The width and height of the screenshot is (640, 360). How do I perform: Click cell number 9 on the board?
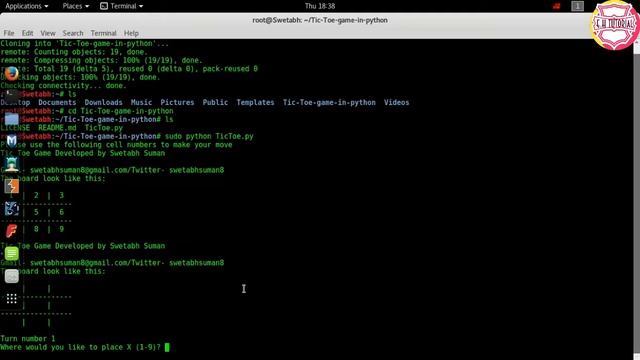tap(62, 229)
